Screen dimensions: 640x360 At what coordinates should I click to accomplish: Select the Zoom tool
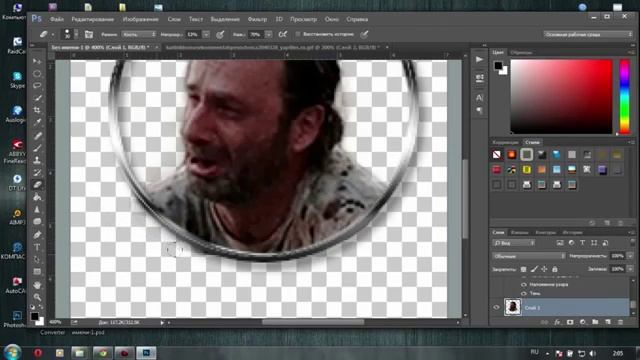37,297
